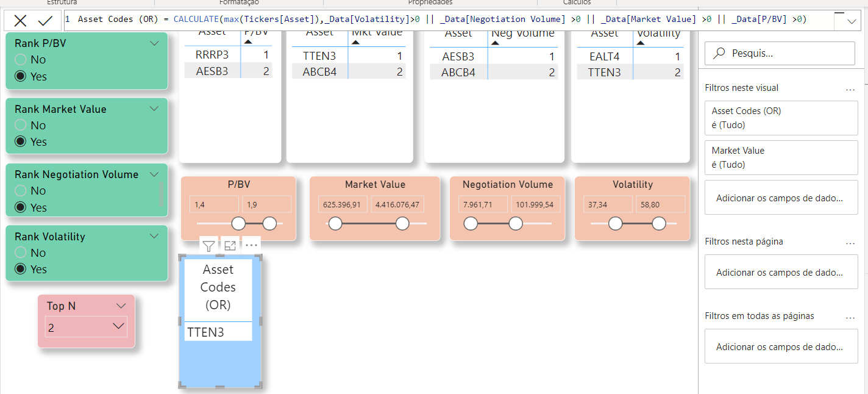This screenshot has width=868, height=394.
Task: Expand the Rank Market Value slicer chevron
Action: (154, 109)
